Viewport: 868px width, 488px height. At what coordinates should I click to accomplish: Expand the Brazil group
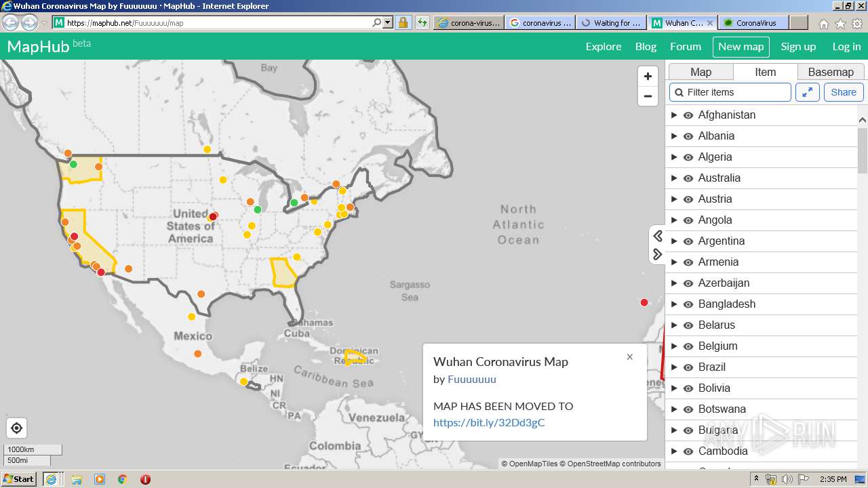coord(673,367)
